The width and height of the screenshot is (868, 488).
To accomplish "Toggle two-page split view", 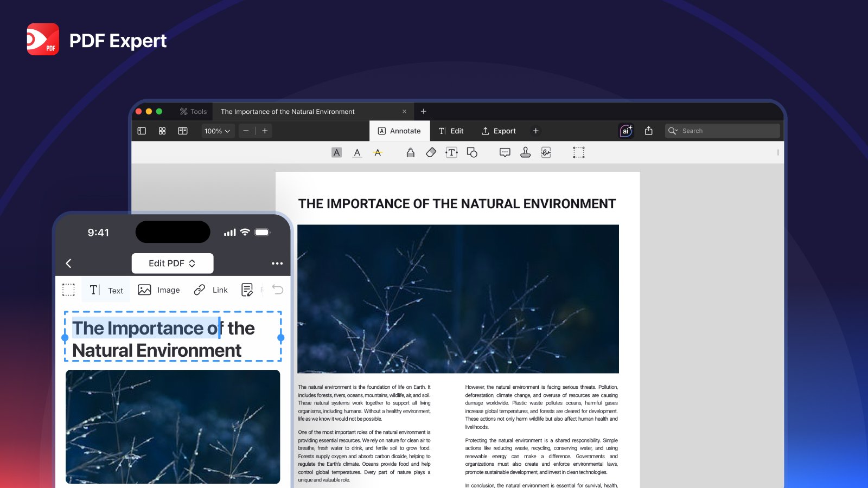I will (x=183, y=131).
